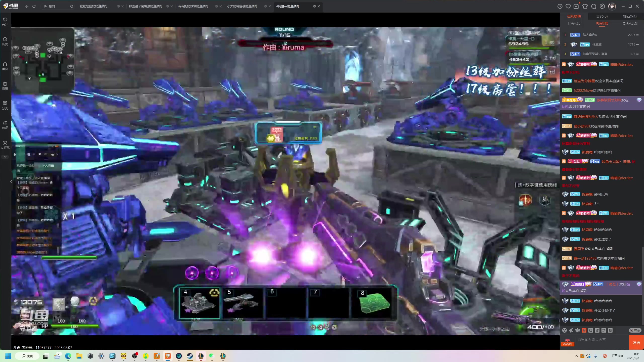Open the 直播 live sidebar item
The image size is (644, 362).
point(5,86)
